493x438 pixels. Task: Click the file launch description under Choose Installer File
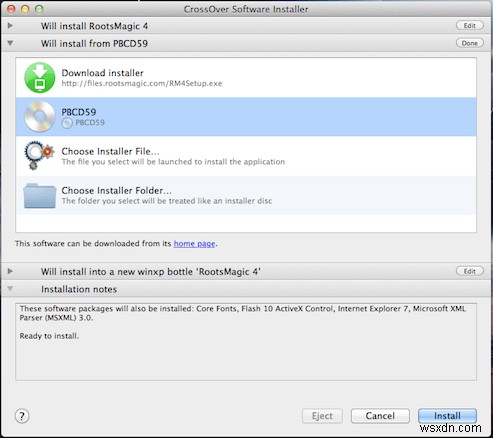[x=173, y=162]
